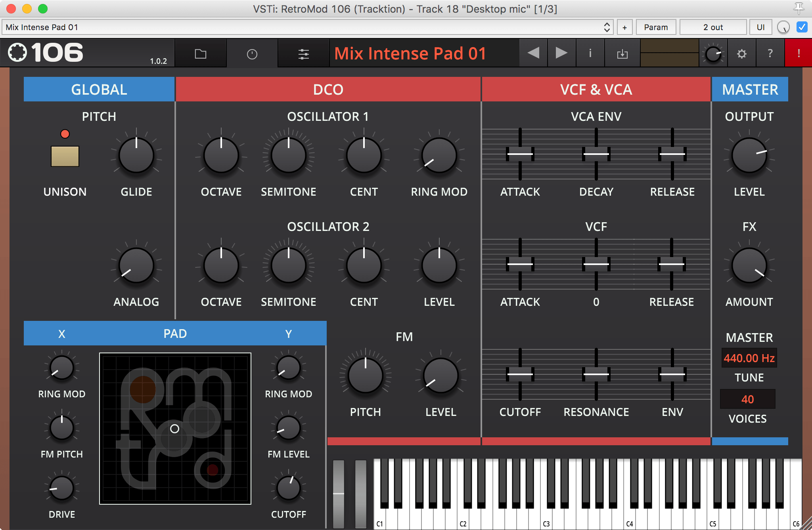Click the host wet/dry knob icon
The image size is (812, 530).
click(x=783, y=27)
